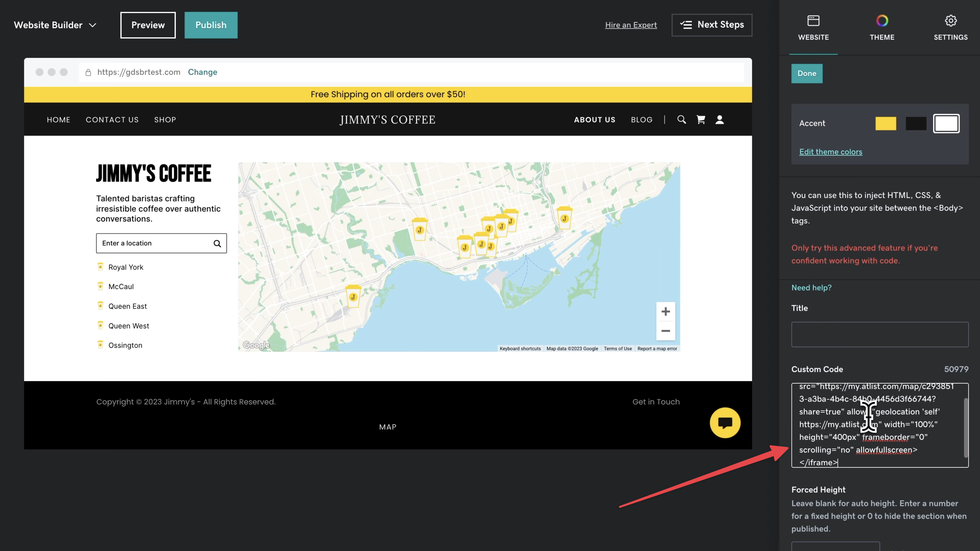Switch to the Theme tab

[x=882, y=27]
